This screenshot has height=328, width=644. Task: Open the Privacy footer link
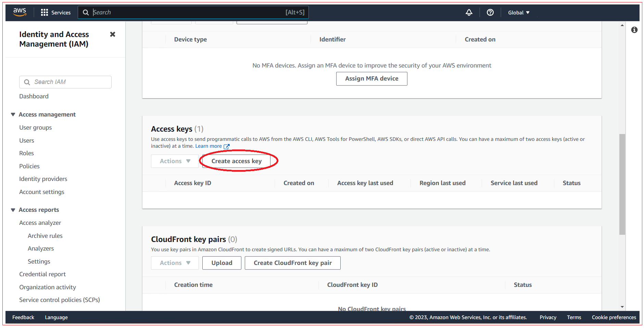(548, 317)
